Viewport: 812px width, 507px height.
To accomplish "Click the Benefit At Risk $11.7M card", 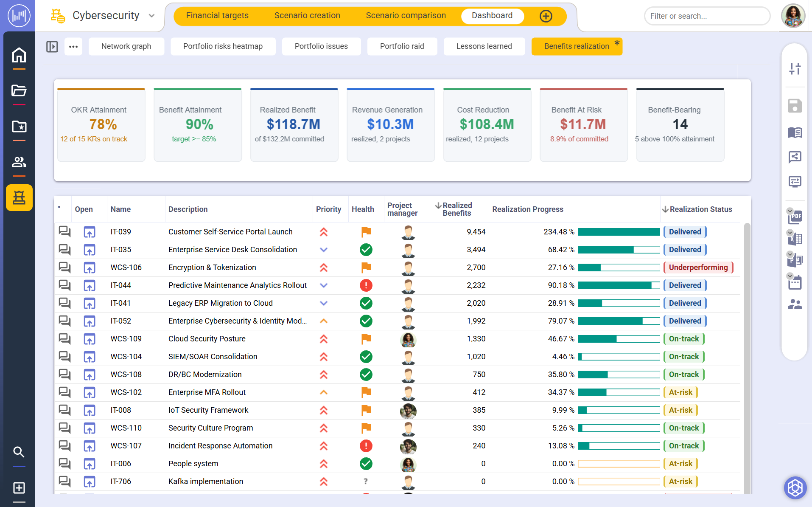I will click(583, 125).
